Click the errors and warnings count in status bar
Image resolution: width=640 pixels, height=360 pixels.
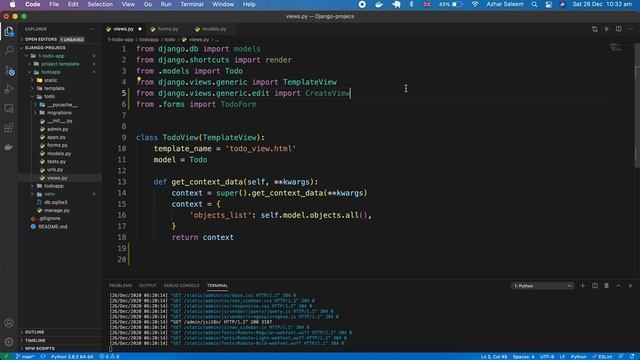(x=109, y=356)
